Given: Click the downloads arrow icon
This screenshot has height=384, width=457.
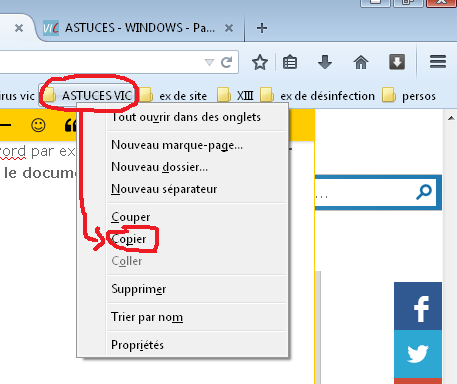Looking at the screenshot, I should (325, 62).
